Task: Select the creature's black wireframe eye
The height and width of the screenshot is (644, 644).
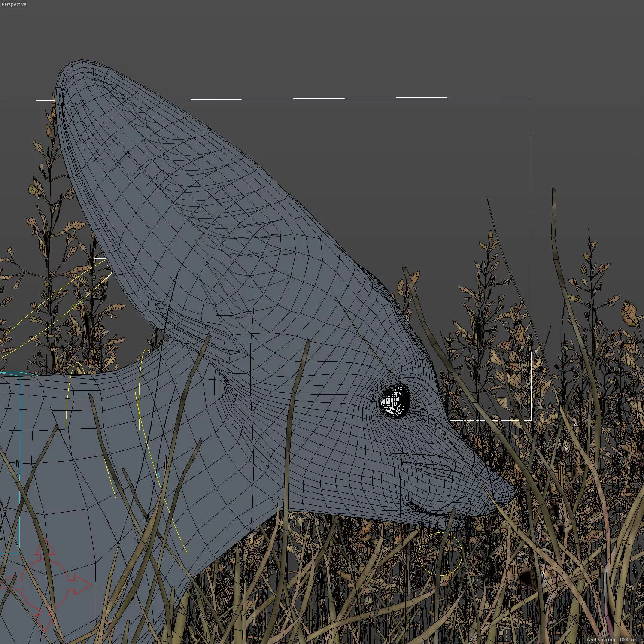Action: [x=395, y=401]
